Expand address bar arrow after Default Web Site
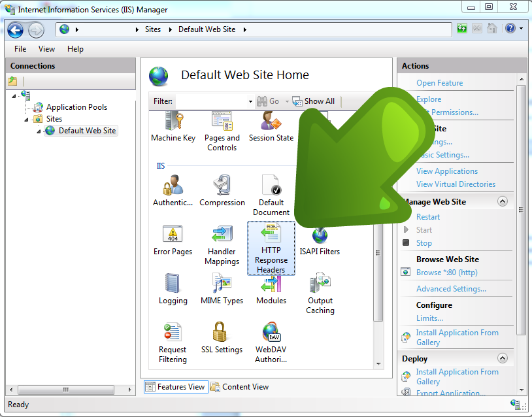 point(244,29)
